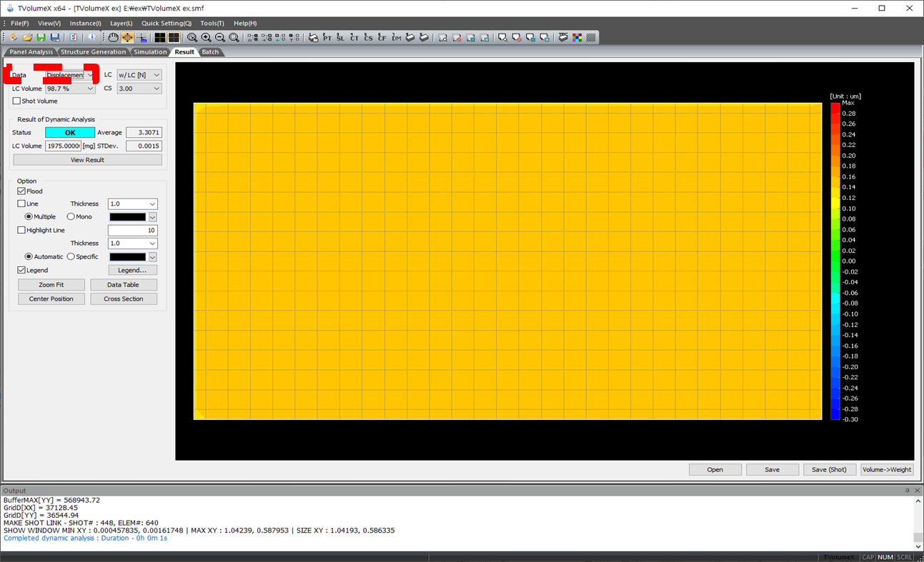
Task: Click the PT toolbar icon
Action: [327, 37]
